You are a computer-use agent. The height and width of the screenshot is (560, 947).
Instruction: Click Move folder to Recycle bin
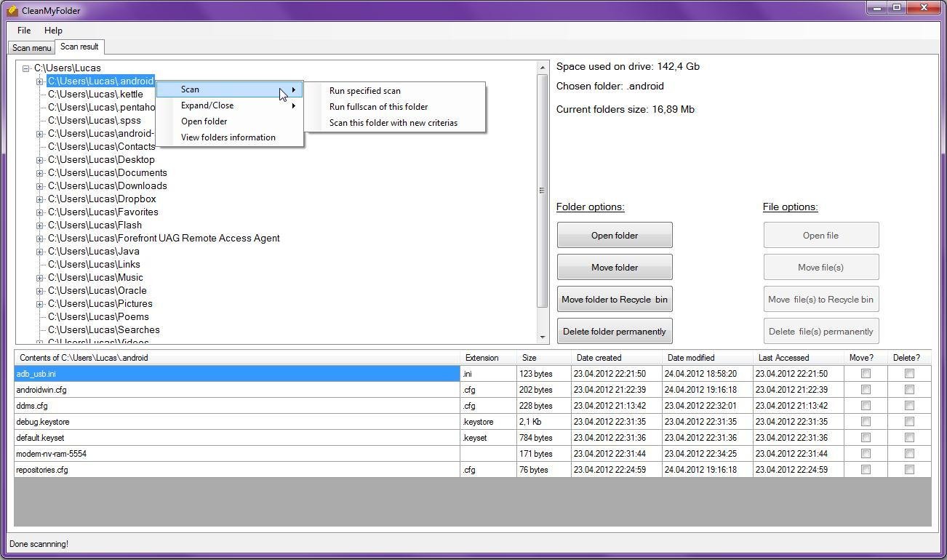click(615, 299)
